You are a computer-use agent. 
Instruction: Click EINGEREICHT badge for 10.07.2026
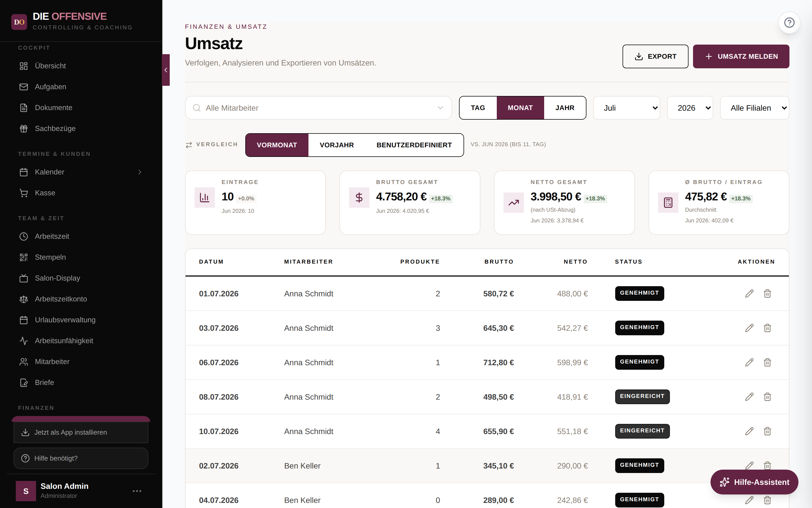coord(642,431)
